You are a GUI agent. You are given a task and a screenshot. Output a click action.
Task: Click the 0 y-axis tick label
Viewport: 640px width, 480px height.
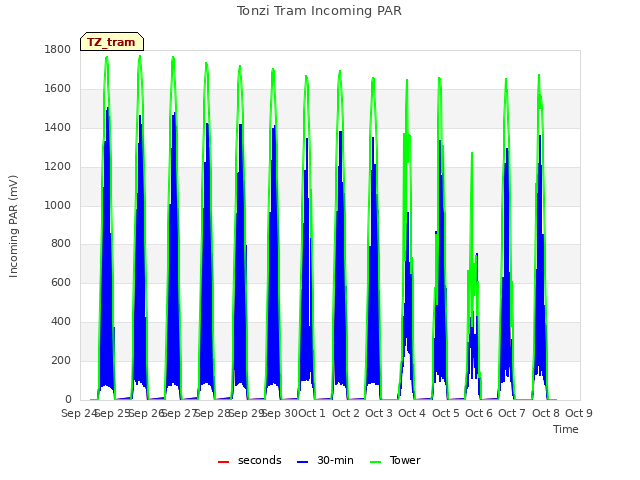pyautogui.click(x=68, y=399)
